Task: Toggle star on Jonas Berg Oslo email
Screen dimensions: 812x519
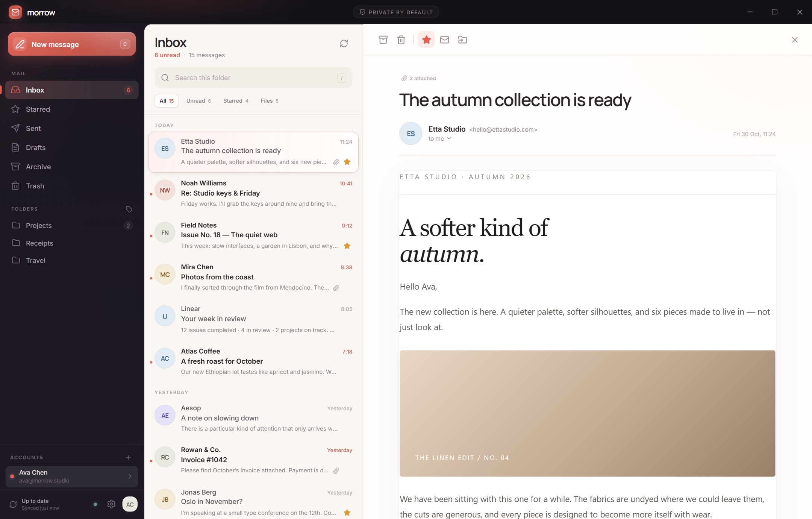Action: 347,513
